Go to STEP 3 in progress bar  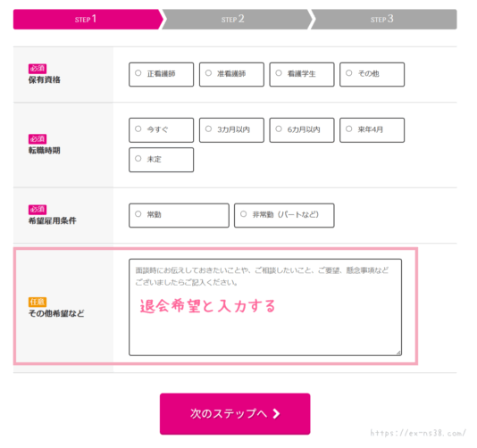coord(383,19)
